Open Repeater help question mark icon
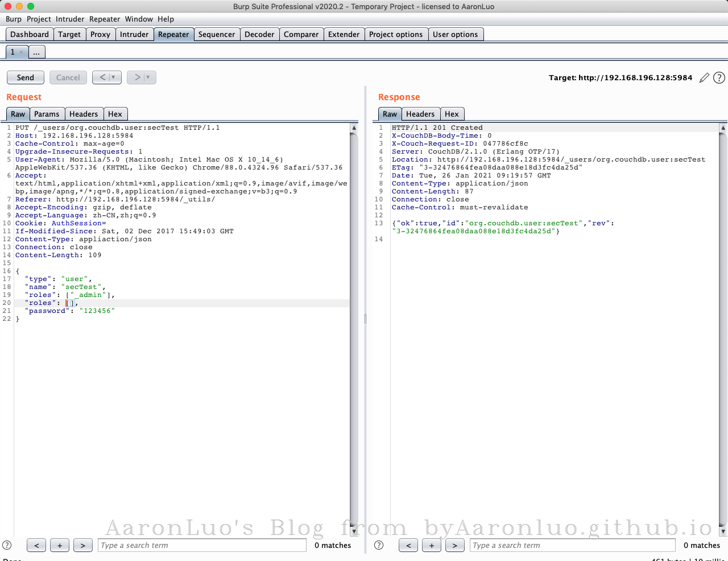The height and width of the screenshot is (561, 728). [x=719, y=78]
